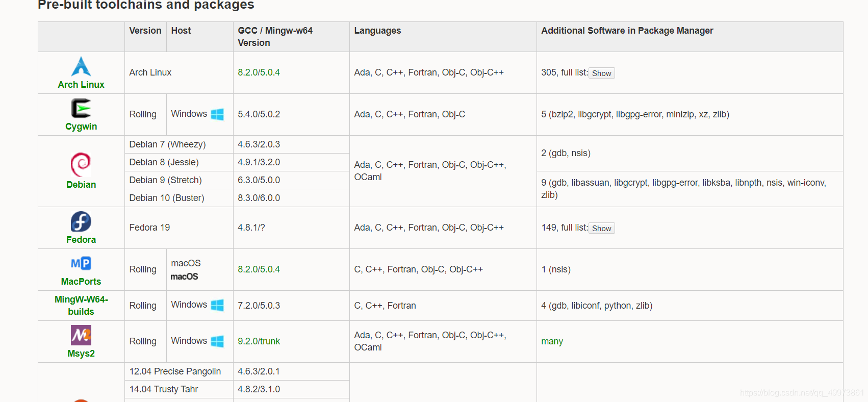This screenshot has width=868, height=402.
Task: Show full list of 305 Arch packages
Action: point(602,73)
